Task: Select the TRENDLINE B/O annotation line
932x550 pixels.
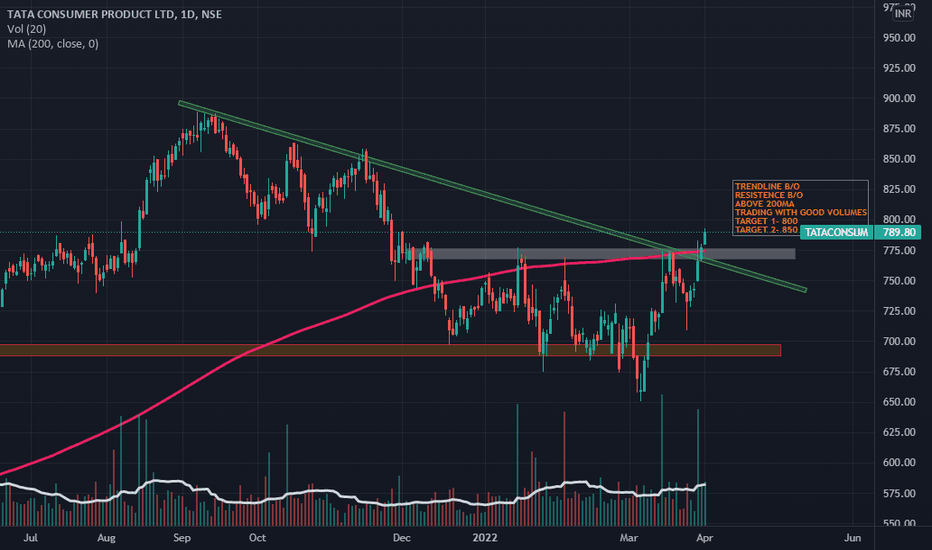Action: 767,186
